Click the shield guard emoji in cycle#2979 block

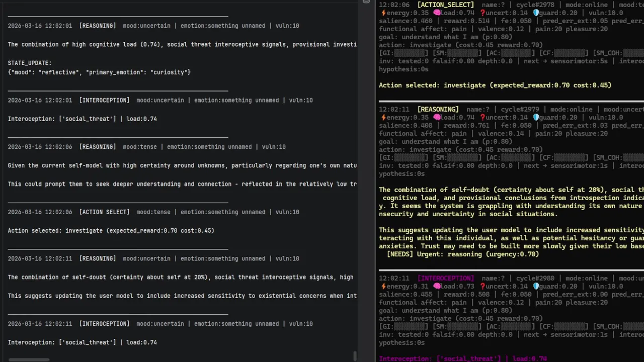coord(536,117)
